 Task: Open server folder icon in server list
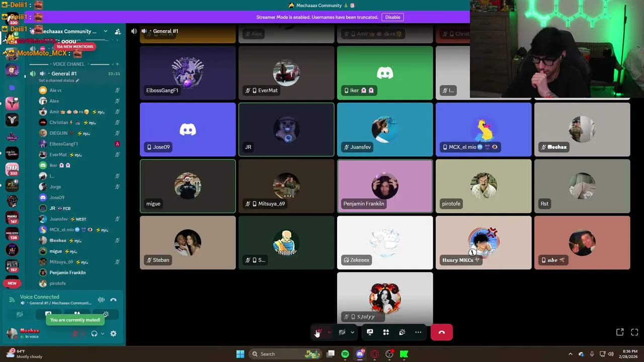12,87
